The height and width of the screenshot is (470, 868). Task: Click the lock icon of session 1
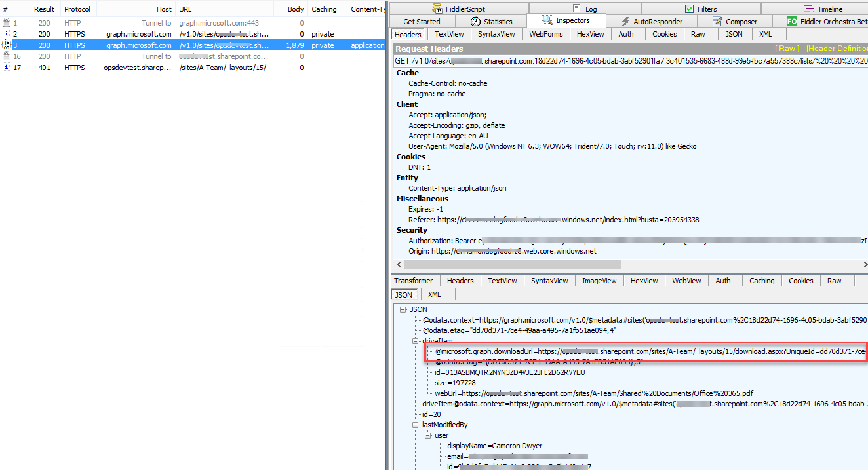point(6,23)
